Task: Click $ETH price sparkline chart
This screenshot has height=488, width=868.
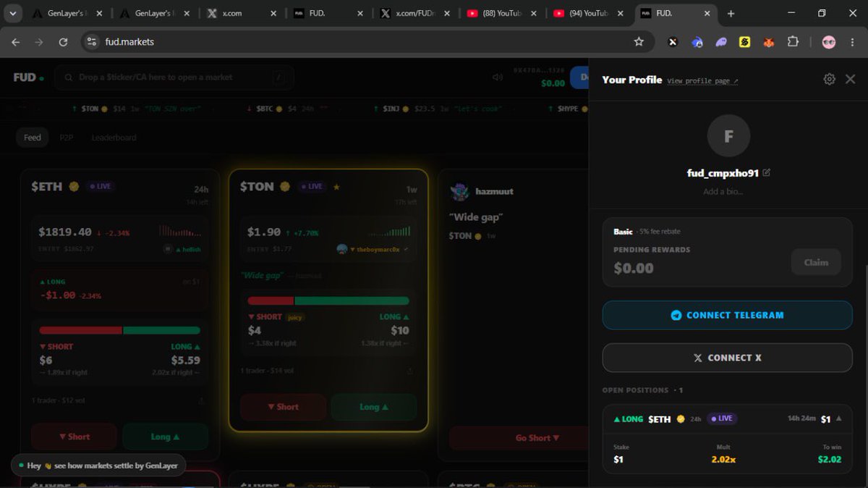Action: tap(179, 232)
